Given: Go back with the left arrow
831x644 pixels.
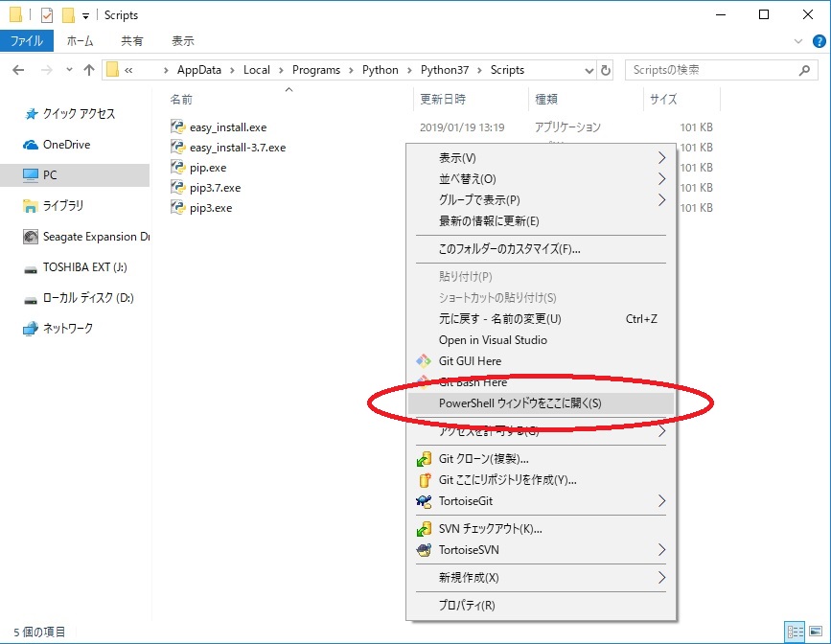Looking at the screenshot, I should point(18,70).
